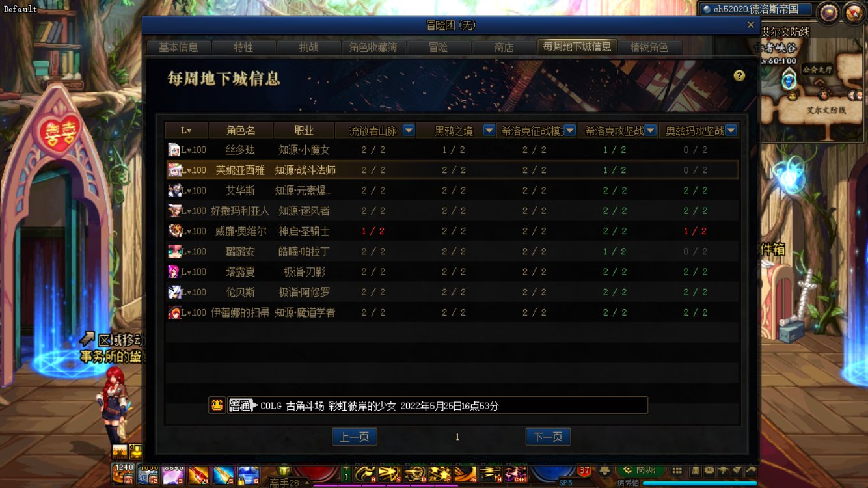The width and height of the screenshot is (868, 488).
Task: Click the chat message about COLG 古角斗场
Action: [379, 405]
